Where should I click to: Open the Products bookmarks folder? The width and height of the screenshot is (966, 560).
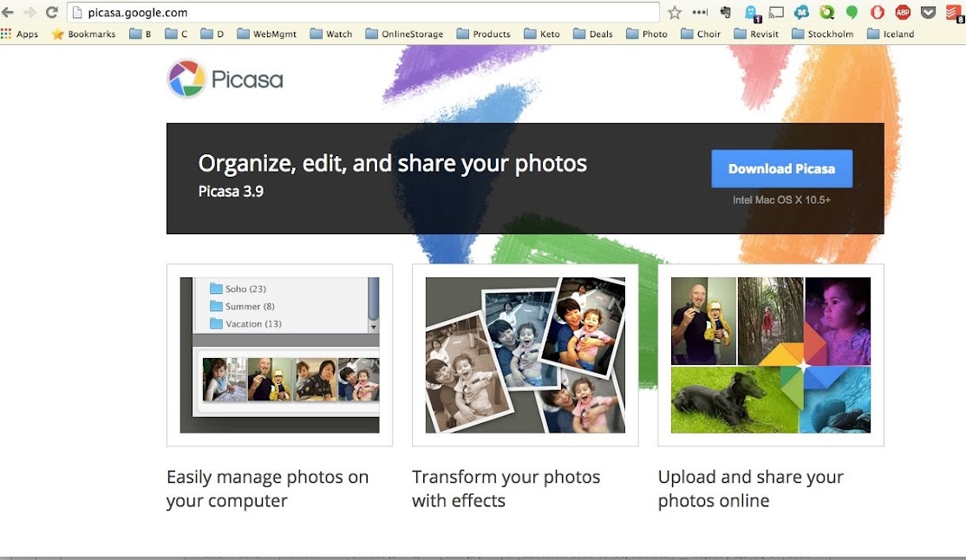(484, 34)
